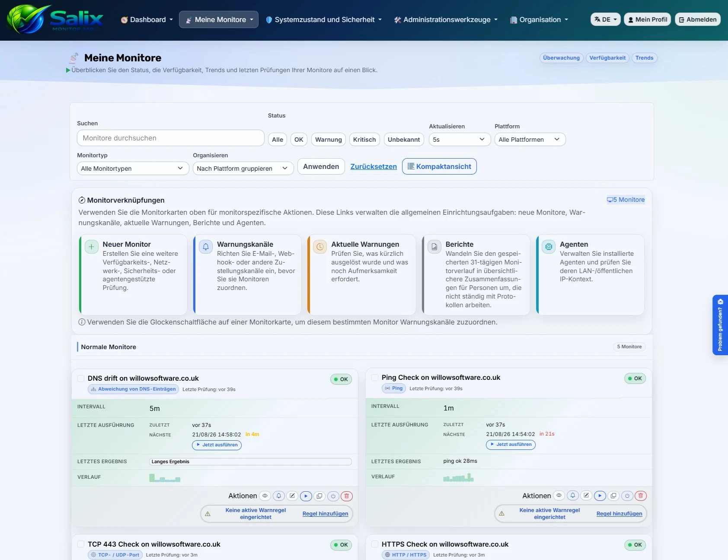The image size is (728, 560).
Task: Select the TCP 443 Check monitor checkbox
Action: pyautogui.click(x=81, y=544)
